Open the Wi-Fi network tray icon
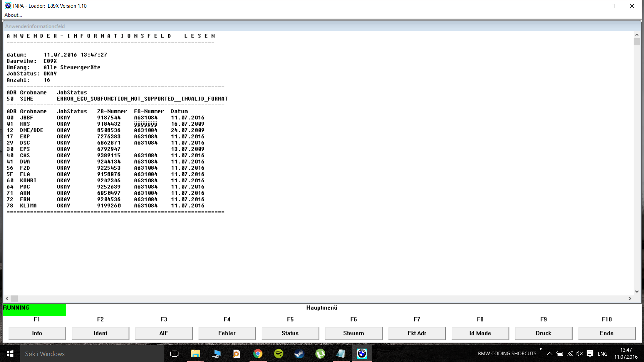 click(570, 354)
